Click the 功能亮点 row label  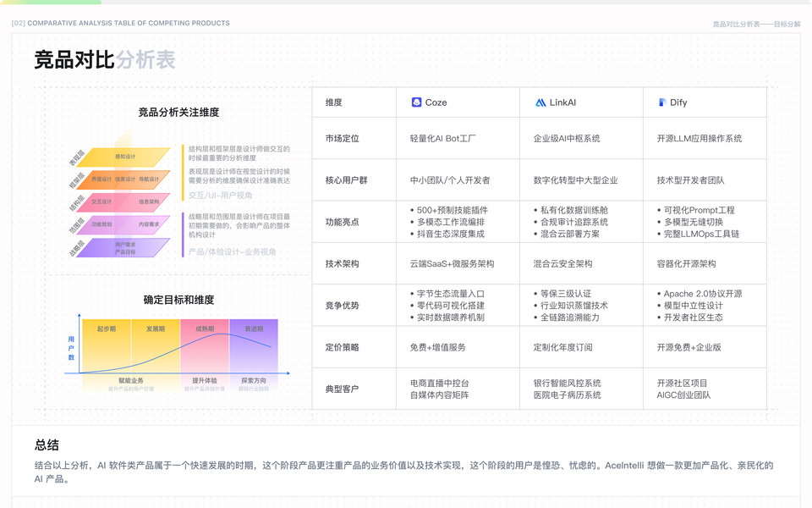pyautogui.click(x=343, y=222)
